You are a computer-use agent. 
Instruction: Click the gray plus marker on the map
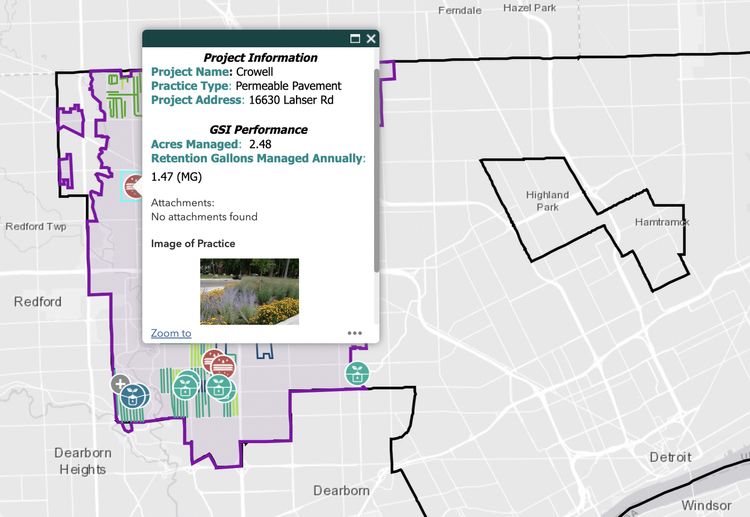120,384
